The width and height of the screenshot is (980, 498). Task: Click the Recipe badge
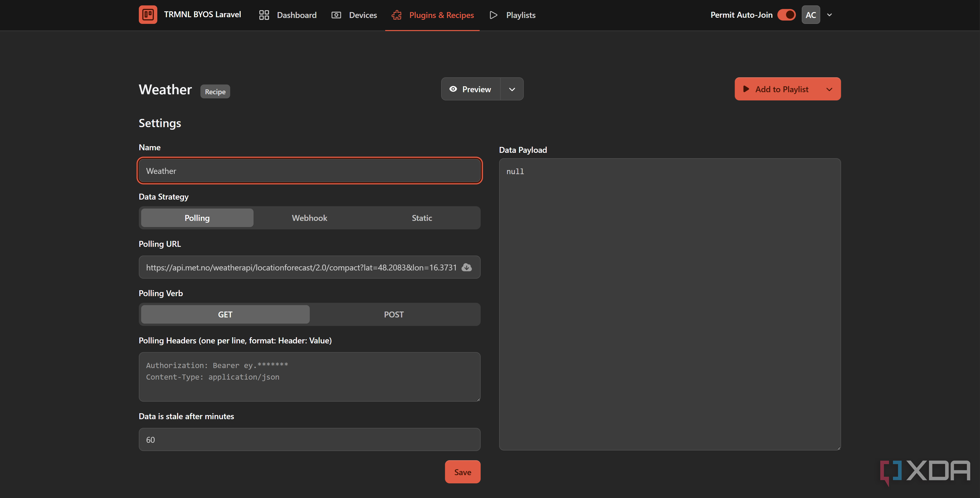click(x=215, y=91)
